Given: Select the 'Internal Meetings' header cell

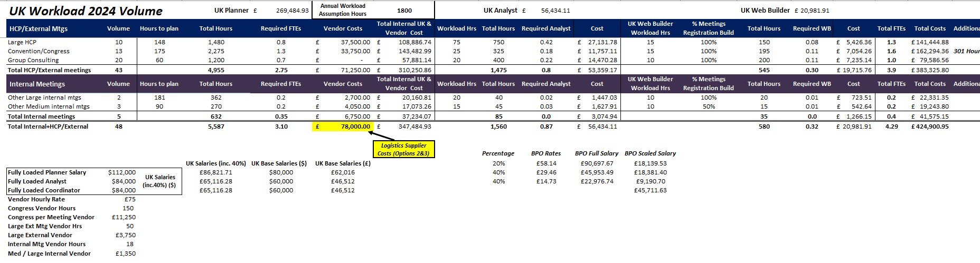Looking at the screenshot, I should [x=37, y=84].
